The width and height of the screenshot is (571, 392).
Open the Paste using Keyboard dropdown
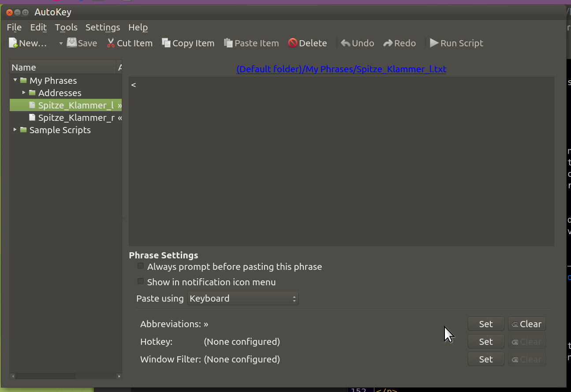click(243, 299)
